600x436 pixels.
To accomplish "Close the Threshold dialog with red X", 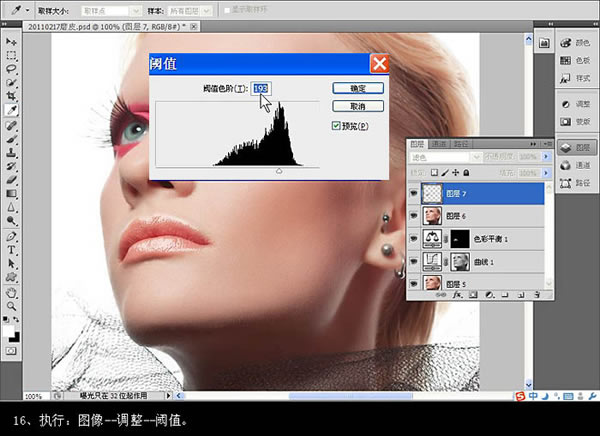I will point(379,64).
